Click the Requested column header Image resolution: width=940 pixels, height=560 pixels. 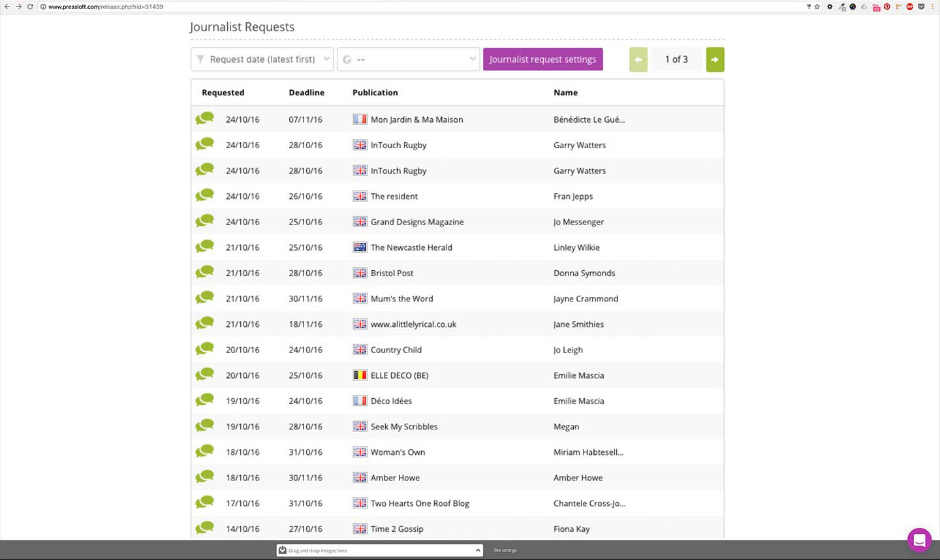pyautogui.click(x=223, y=93)
